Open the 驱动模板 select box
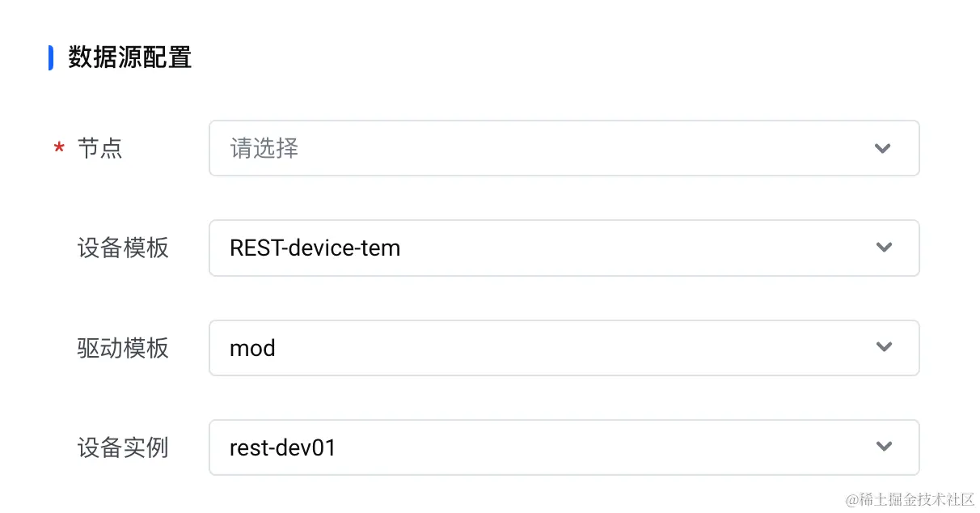 tap(564, 348)
